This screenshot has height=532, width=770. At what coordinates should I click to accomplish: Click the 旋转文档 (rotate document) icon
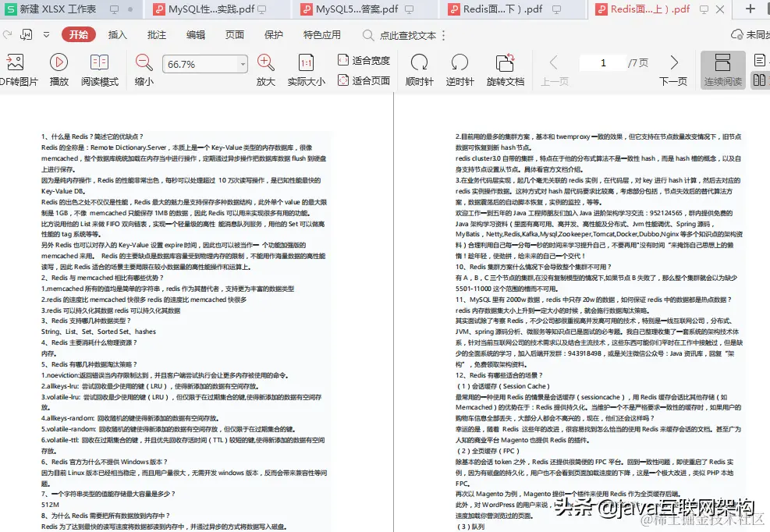[x=506, y=69]
